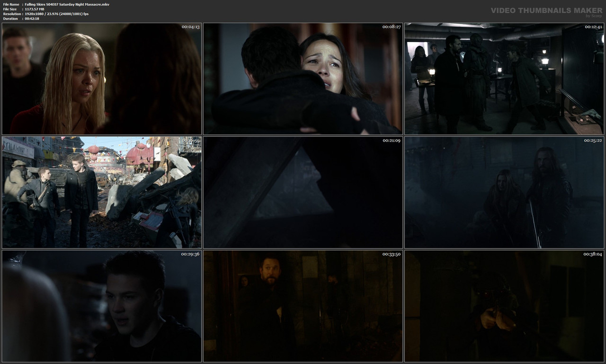Click the 'File Size' label
This screenshot has width=606, height=364.
(x=10, y=9)
